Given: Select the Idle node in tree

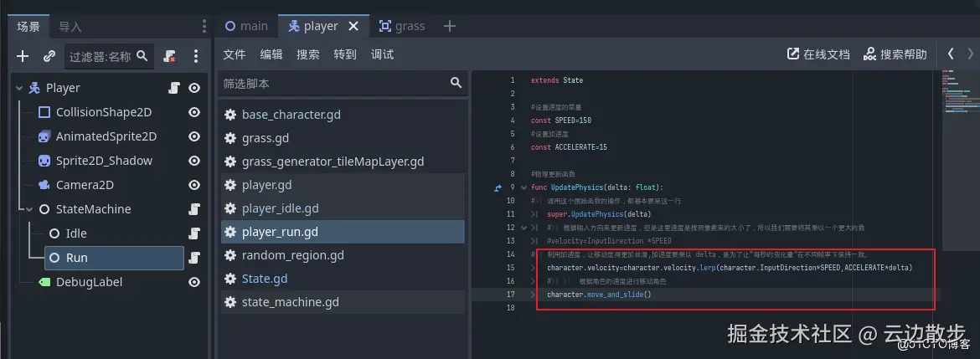Looking at the screenshot, I should pyautogui.click(x=76, y=233).
